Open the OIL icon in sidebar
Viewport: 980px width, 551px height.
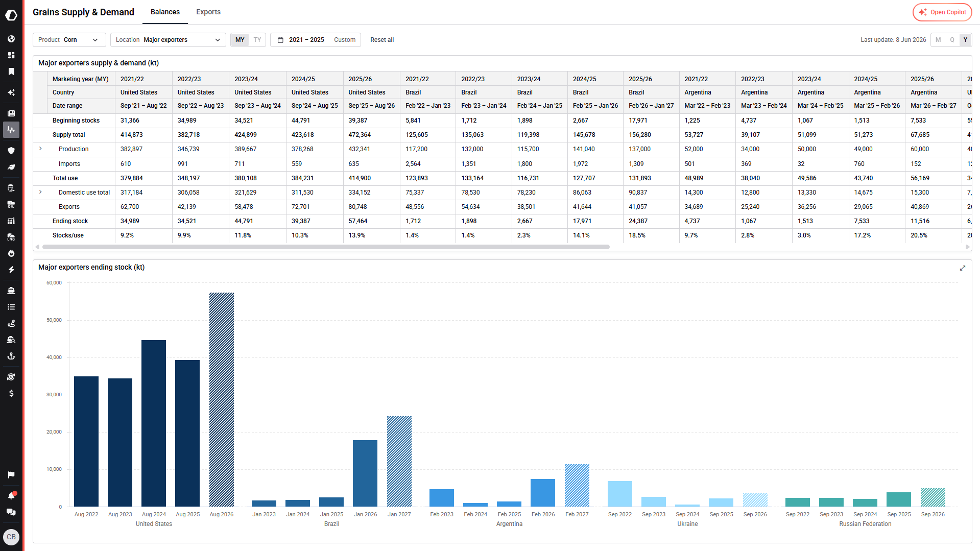pos(11,204)
